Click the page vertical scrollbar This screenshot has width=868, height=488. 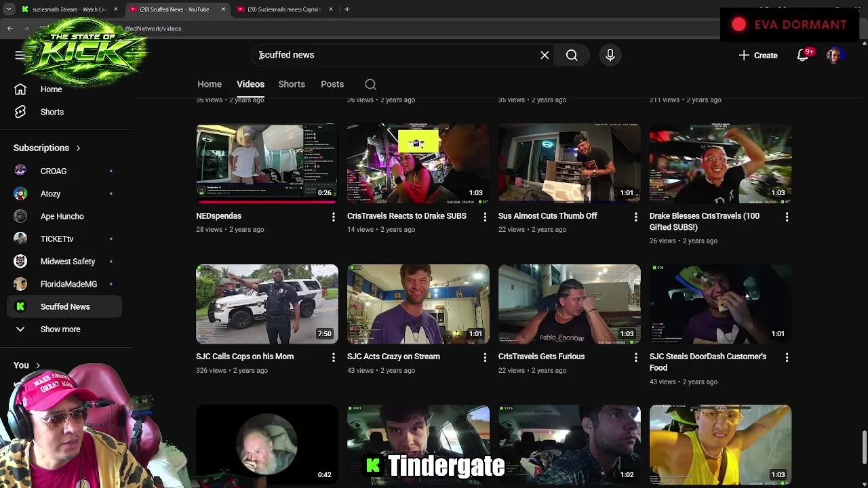(864, 447)
